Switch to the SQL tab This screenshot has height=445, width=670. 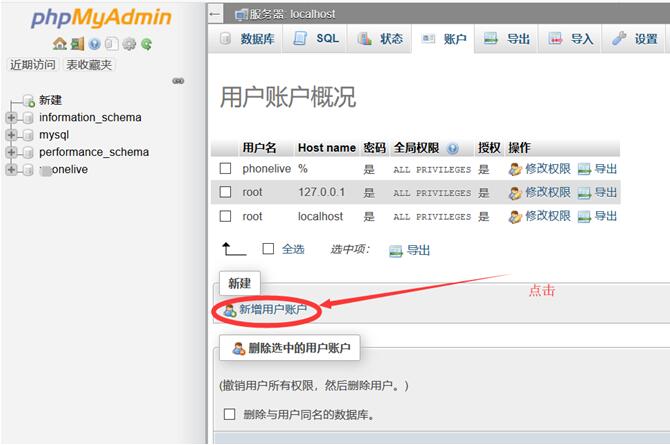tap(316, 39)
